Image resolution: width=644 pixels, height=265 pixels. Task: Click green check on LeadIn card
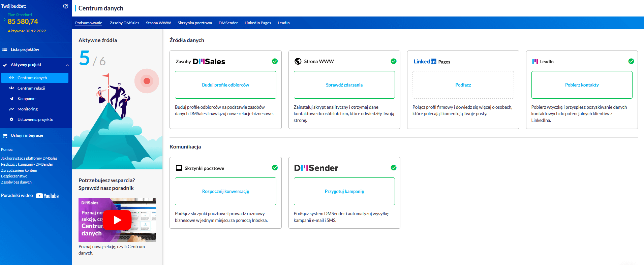(x=631, y=61)
